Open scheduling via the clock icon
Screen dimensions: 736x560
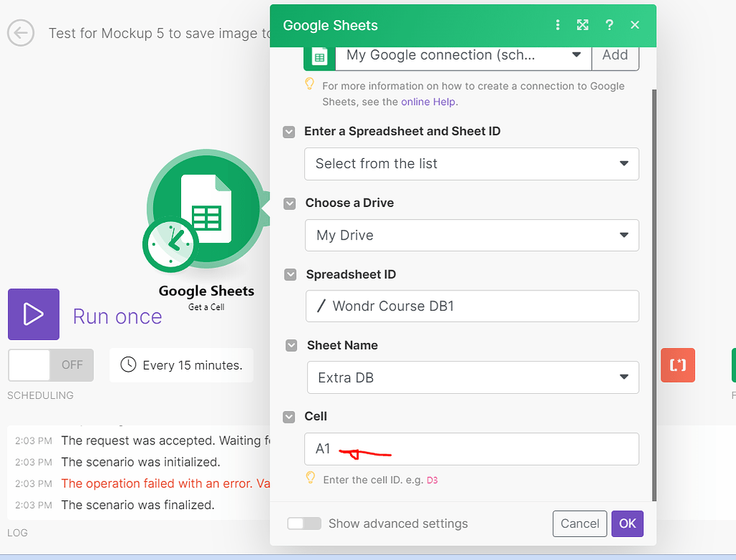129,365
